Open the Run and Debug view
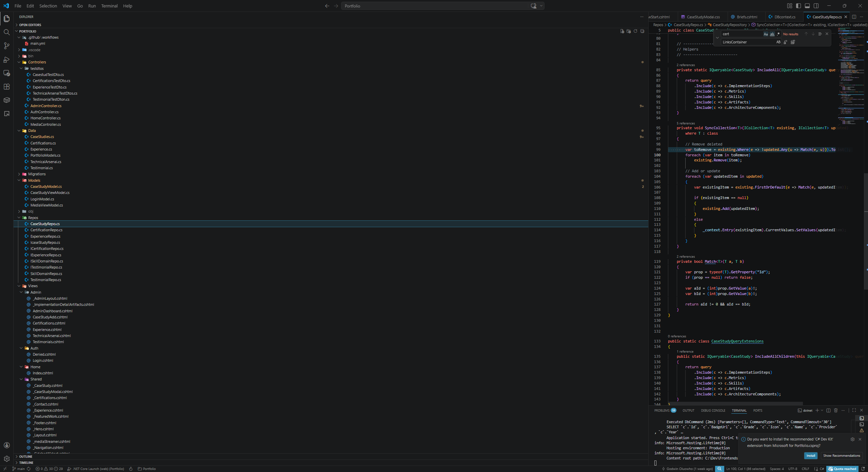The height and width of the screenshot is (472, 868). tap(7, 60)
